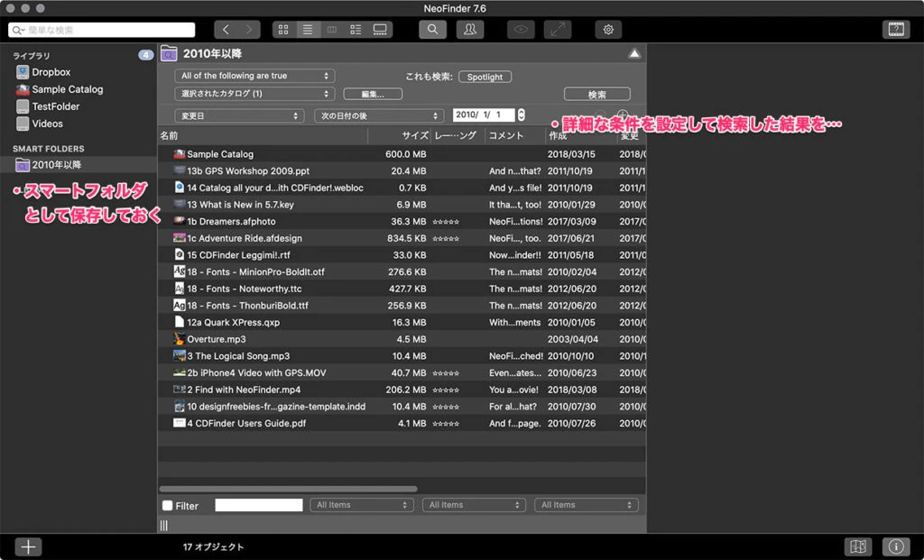Collapse the search panel with the triangle
The image size is (924, 560).
click(x=634, y=53)
